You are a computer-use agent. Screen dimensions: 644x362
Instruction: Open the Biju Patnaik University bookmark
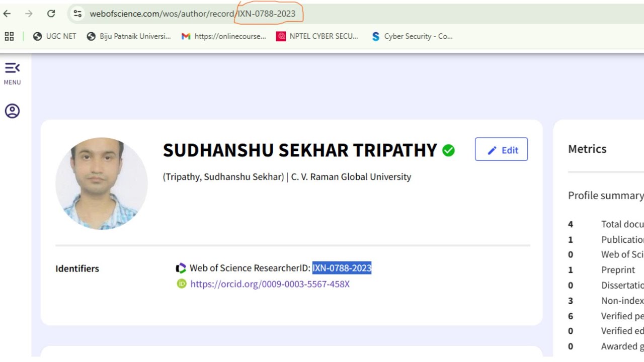coord(129,36)
